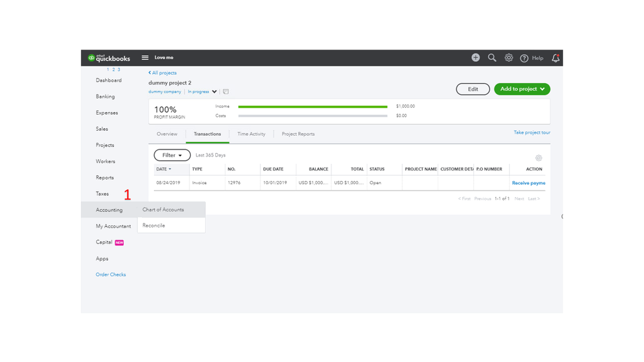
Task: Click the 10/01/2019 due date cell
Action: 275,183
